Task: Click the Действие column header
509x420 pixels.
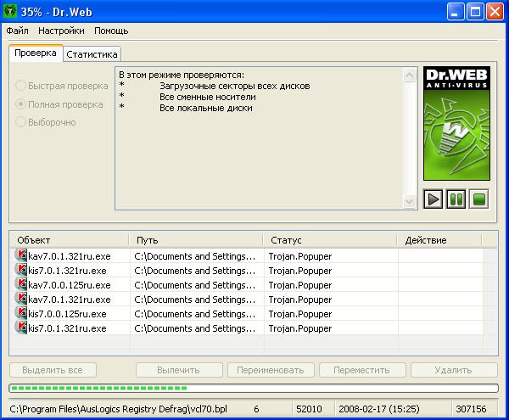Action: (x=439, y=240)
